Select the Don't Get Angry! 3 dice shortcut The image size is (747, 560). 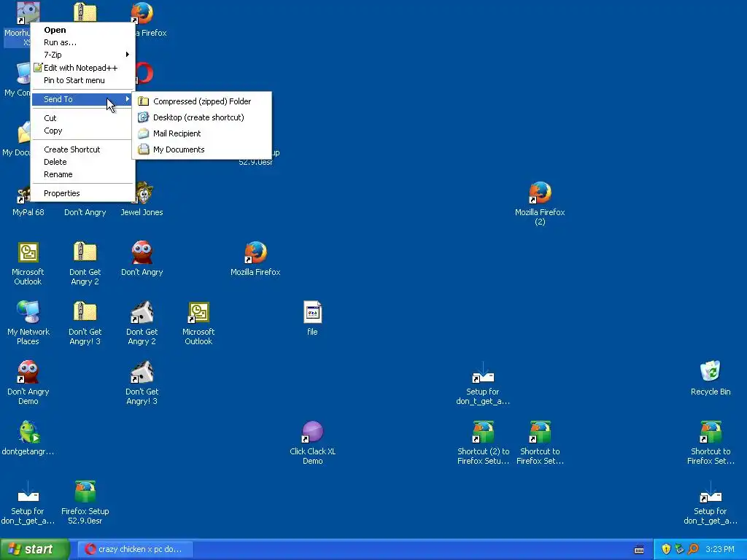142,373
